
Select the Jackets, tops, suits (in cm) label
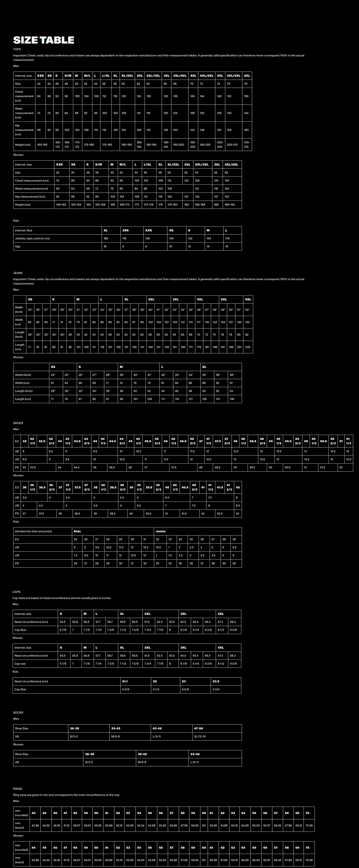(32, 238)
